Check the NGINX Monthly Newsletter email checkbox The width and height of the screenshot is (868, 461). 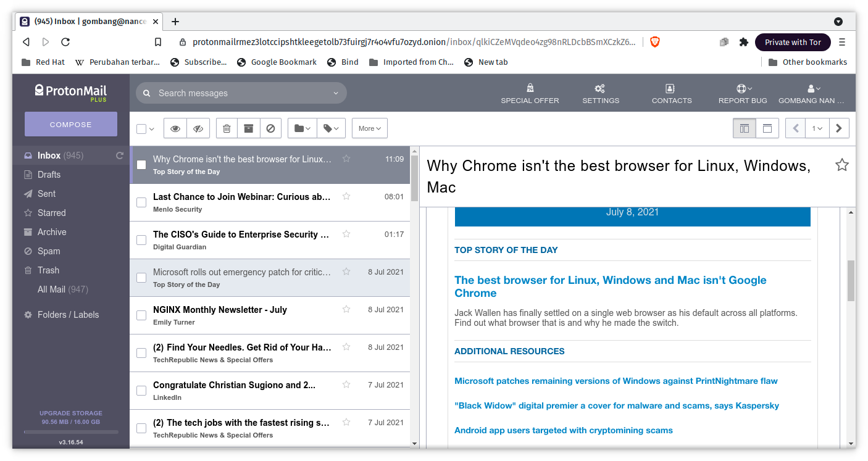point(141,315)
